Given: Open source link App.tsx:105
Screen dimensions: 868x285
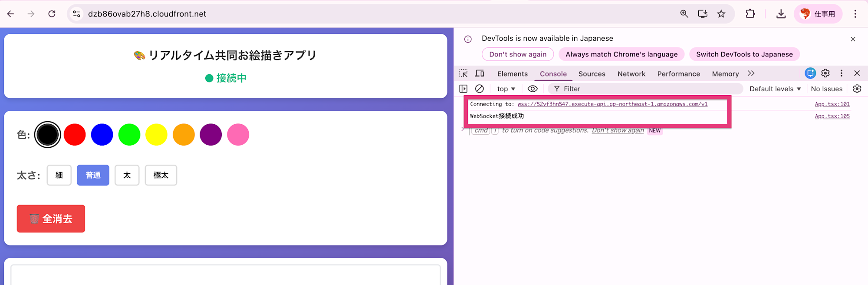Looking at the screenshot, I should [x=832, y=116].
